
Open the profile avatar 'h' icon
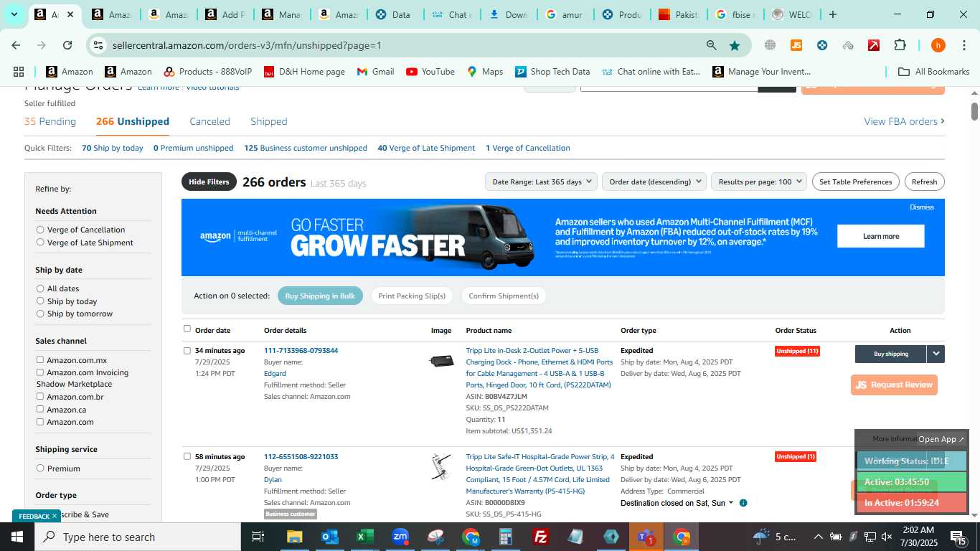(x=938, y=45)
